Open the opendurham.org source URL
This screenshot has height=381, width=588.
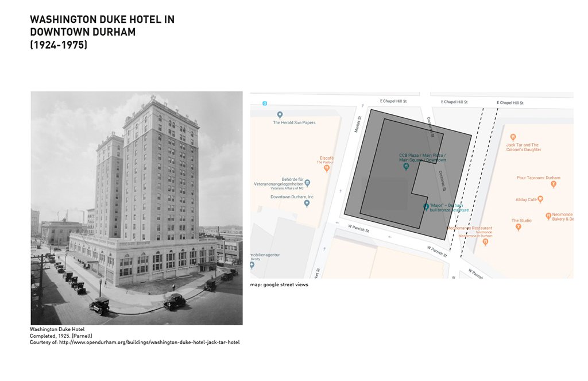(x=149, y=342)
